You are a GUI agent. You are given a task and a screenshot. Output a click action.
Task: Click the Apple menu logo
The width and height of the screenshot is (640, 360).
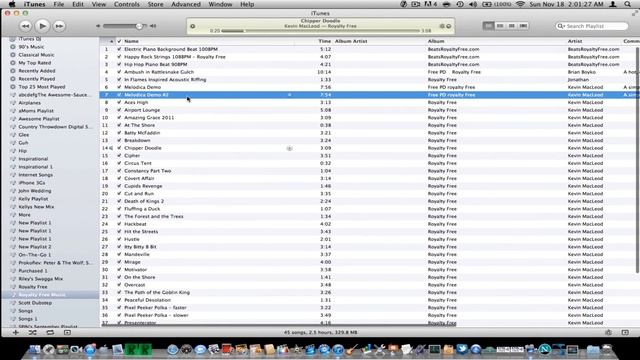click(12, 4)
